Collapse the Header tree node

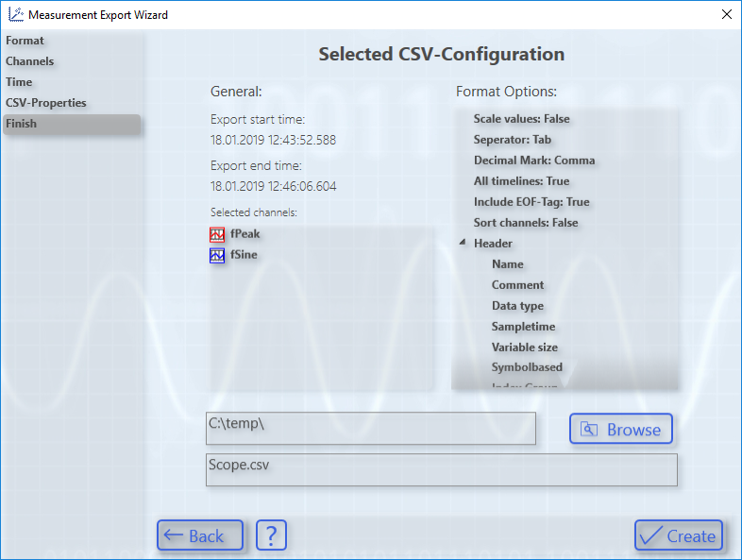pyautogui.click(x=463, y=243)
